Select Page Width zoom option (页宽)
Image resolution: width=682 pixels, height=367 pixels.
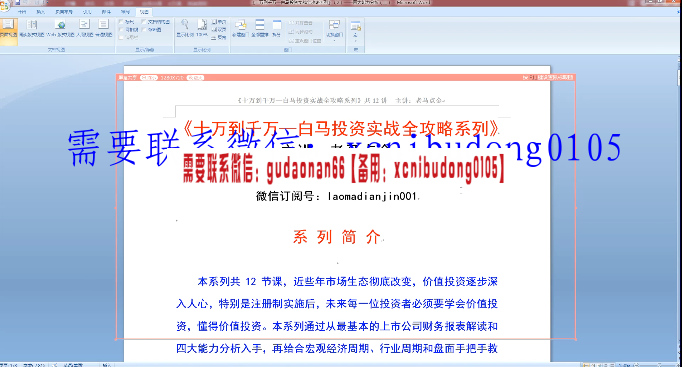219,37
